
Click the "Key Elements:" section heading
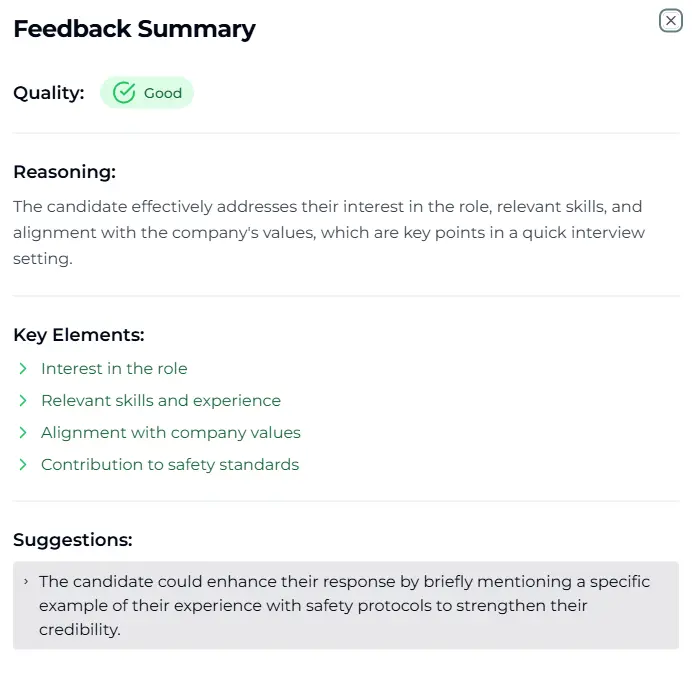78,335
